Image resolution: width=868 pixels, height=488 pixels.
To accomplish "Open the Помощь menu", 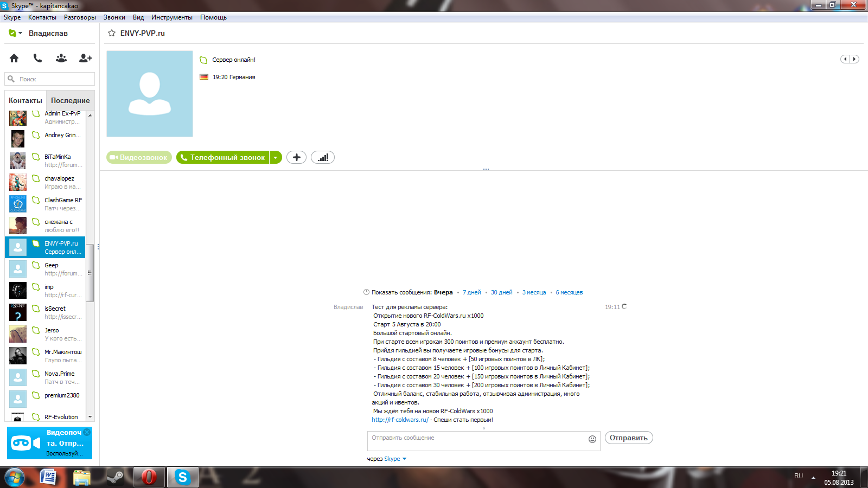I will click(213, 17).
